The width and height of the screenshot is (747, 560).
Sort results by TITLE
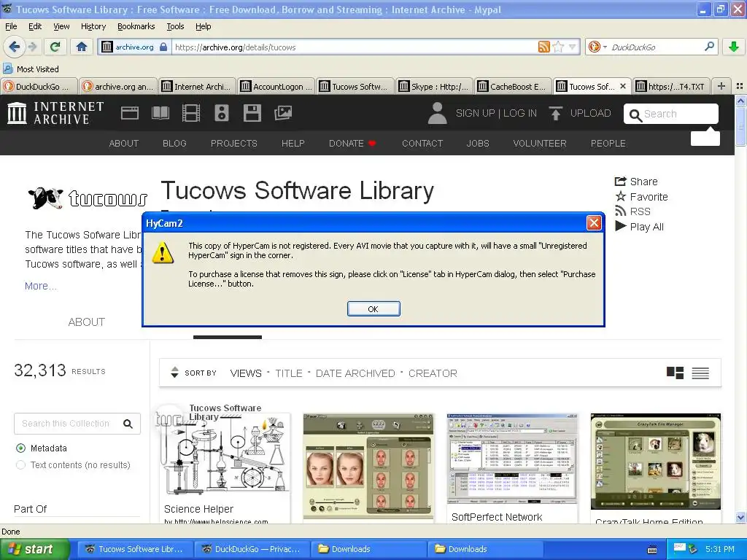(x=289, y=373)
